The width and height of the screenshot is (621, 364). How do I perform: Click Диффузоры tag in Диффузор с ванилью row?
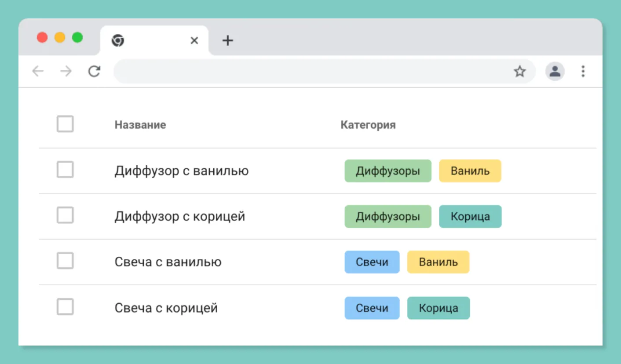(388, 171)
